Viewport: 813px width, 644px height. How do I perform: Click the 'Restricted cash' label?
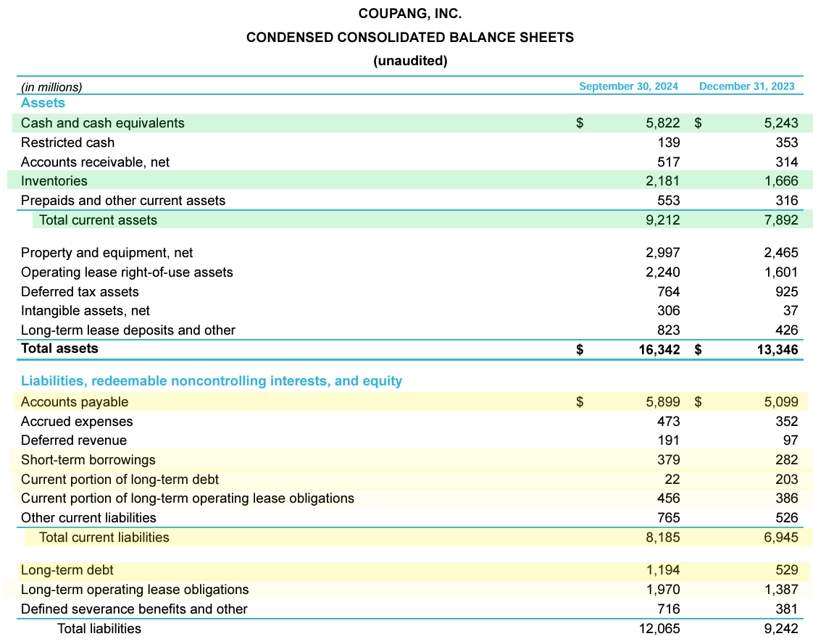point(67,143)
